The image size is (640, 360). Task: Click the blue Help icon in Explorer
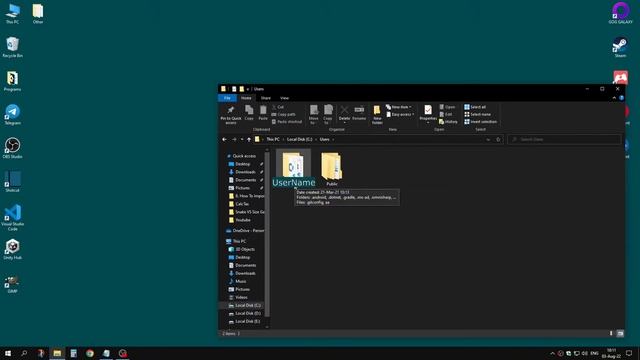pyautogui.click(x=621, y=98)
